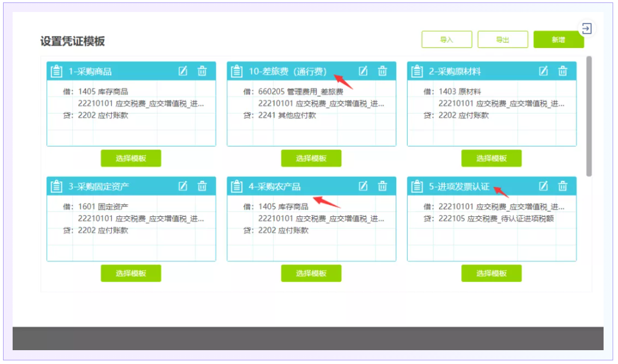Screen dimensions: 618x364
Task: Click the green 新增 button
Action: pyautogui.click(x=558, y=40)
